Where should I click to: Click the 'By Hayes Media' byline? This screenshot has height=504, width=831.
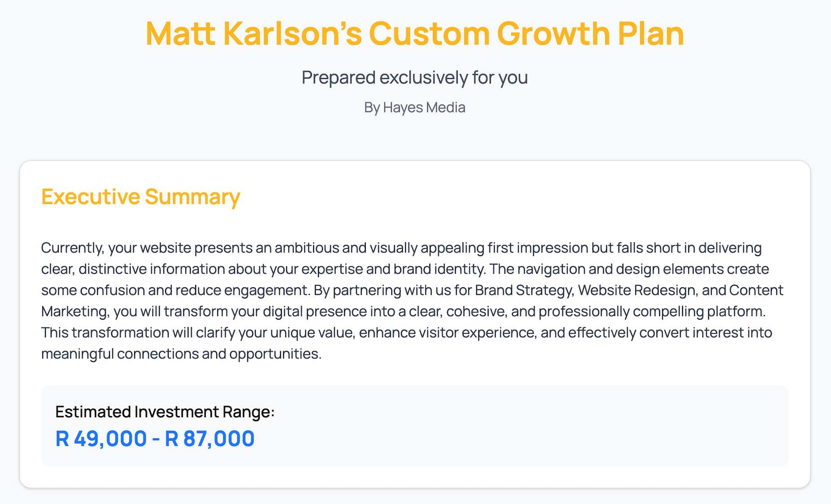415,108
